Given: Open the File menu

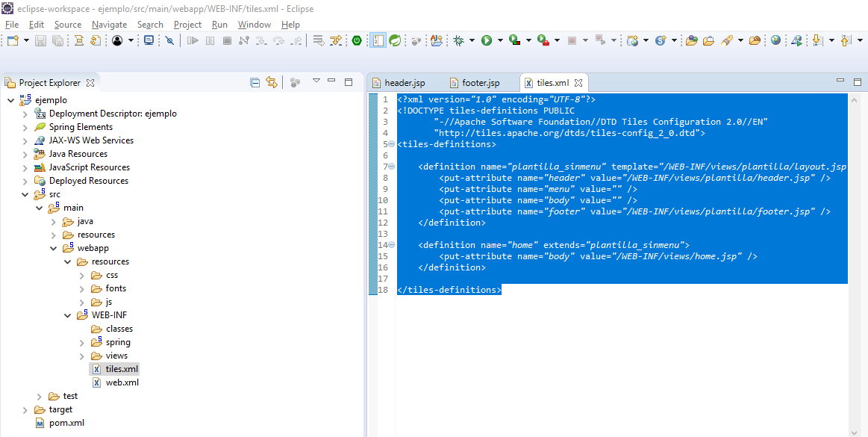Looking at the screenshot, I should [12, 25].
